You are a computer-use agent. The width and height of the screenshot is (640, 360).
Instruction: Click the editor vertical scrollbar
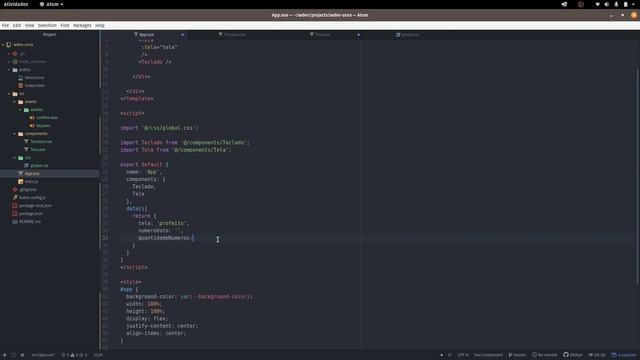point(638,176)
